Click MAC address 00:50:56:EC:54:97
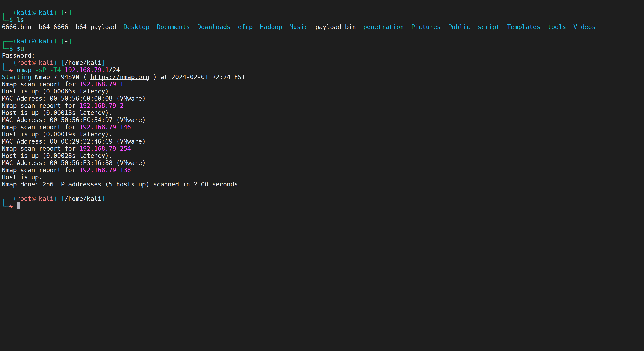The height and width of the screenshot is (351, 644). [x=81, y=120]
